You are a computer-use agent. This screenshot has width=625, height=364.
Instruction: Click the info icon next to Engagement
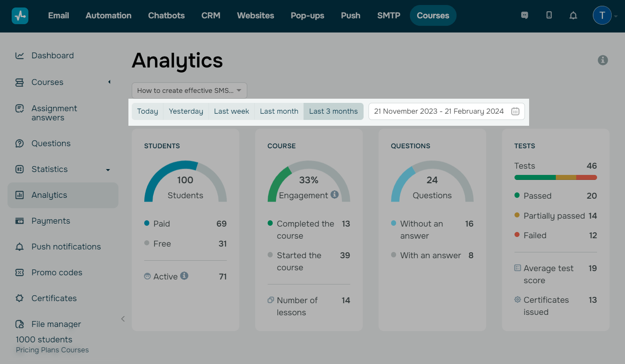tap(334, 194)
